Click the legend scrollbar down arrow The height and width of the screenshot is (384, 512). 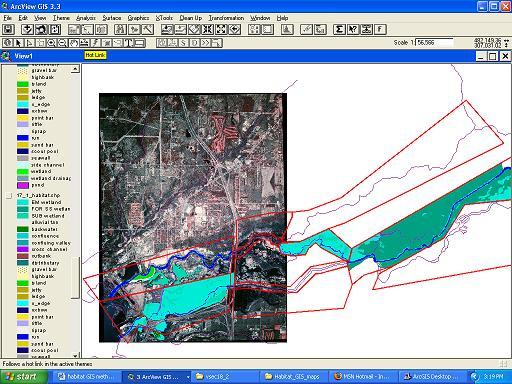pos(75,355)
